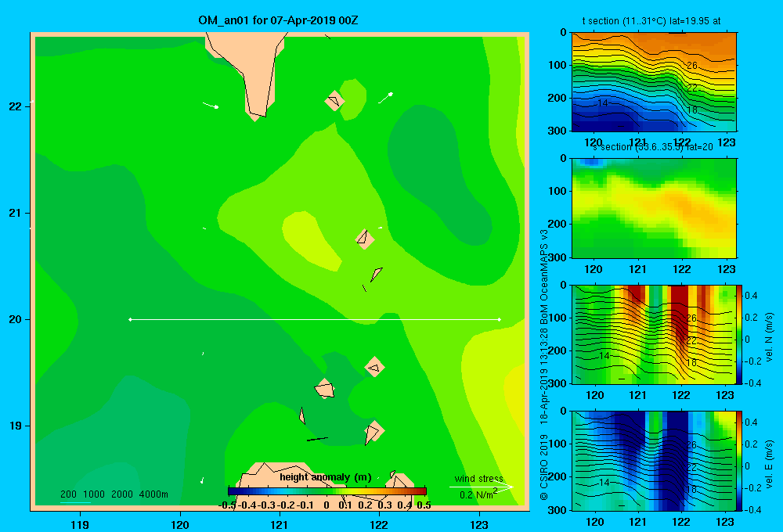This screenshot has height=532, width=783.
Task: Click the vertical CSIRO 2019 OceanMAPS v3 credit text
Action: pyautogui.click(x=544, y=365)
